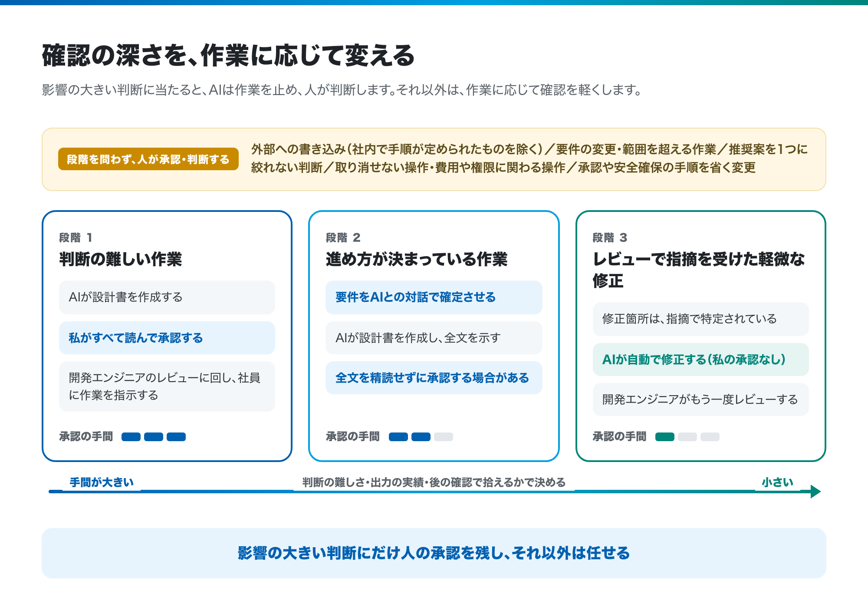868x614 pixels.
Task: Click the text starting with 外部への書き込み
Action: coord(529,158)
